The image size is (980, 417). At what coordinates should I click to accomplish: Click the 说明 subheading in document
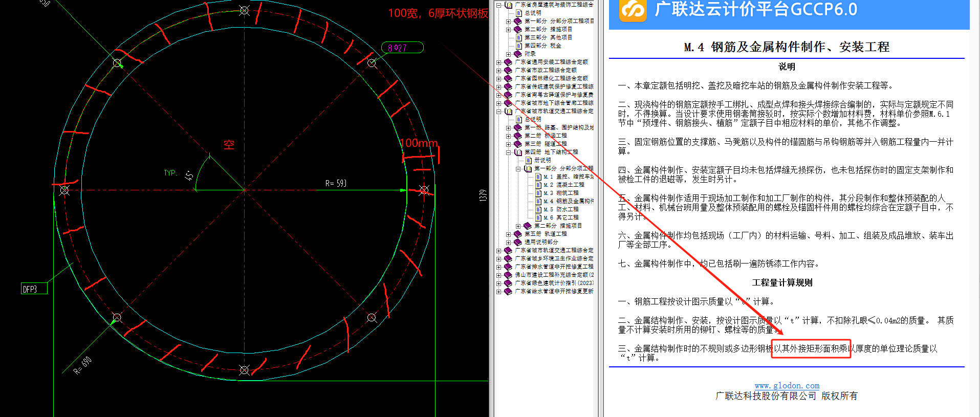coord(787,67)
